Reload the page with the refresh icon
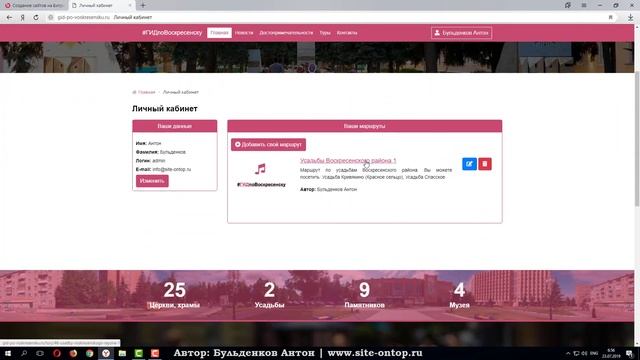 click(36, 18)
